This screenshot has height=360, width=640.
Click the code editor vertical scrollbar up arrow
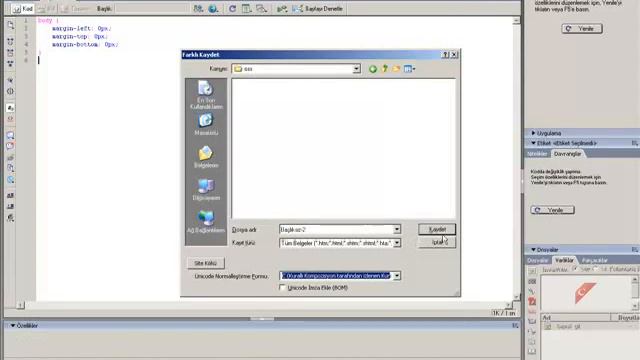point(516,20)
